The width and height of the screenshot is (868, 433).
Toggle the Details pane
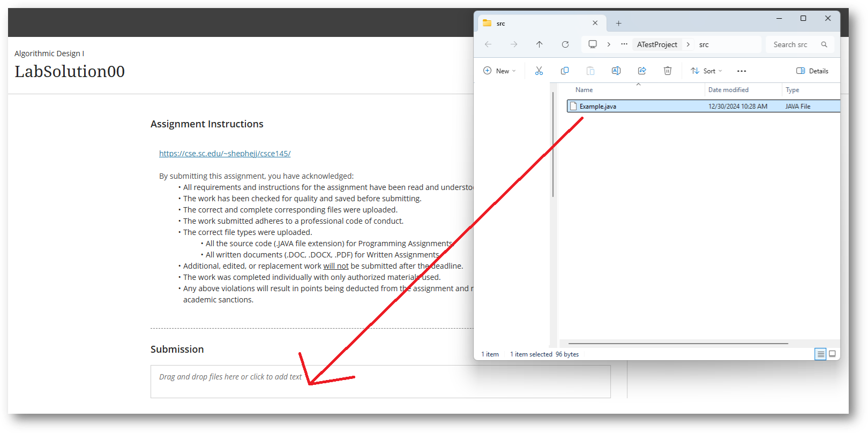pos(812,71)
